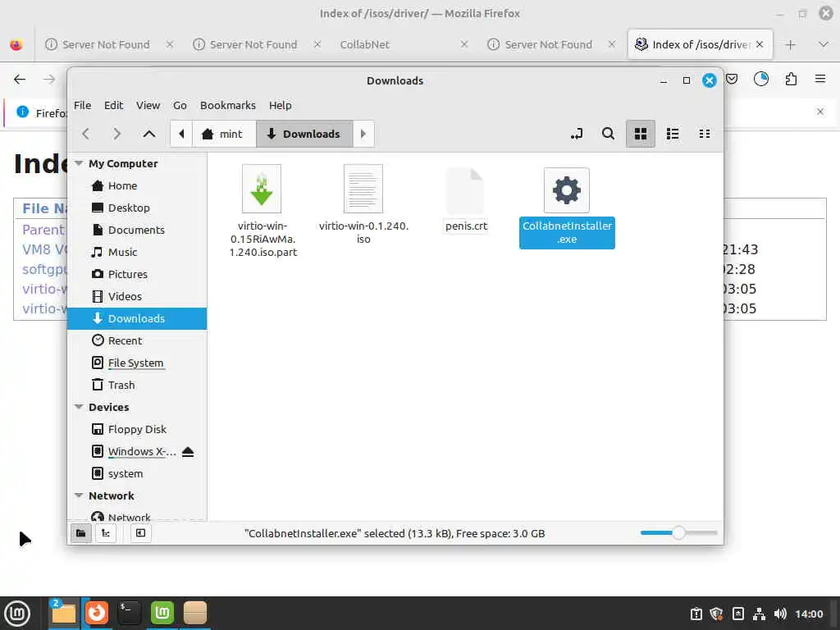The height and width of the screenshot is (630, 840).
Task: Select the virtio-win .iso.part file icon
Action: point(262,189)
